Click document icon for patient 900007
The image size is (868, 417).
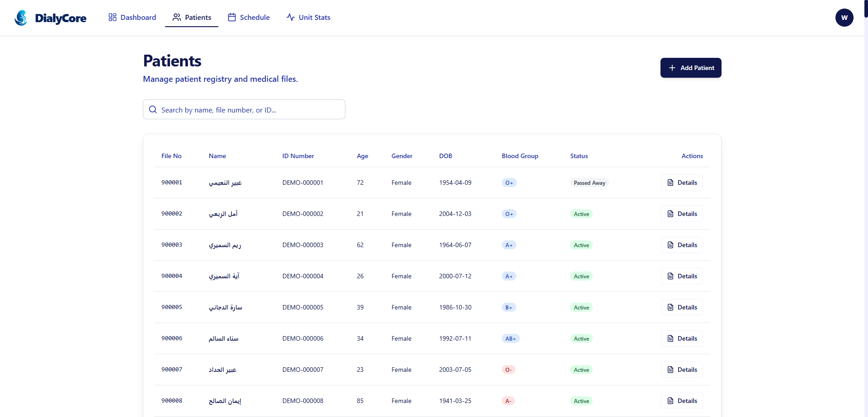point(670,370)
